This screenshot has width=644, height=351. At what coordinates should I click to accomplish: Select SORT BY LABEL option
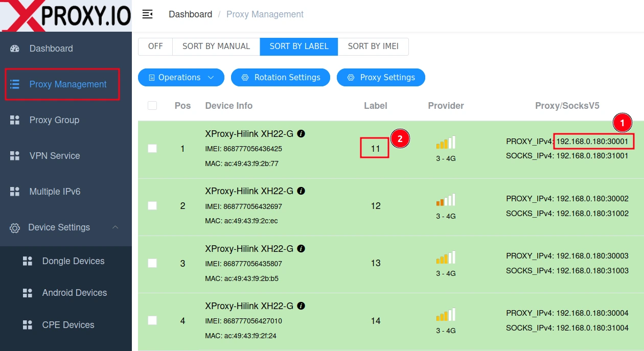click(299, 46)
